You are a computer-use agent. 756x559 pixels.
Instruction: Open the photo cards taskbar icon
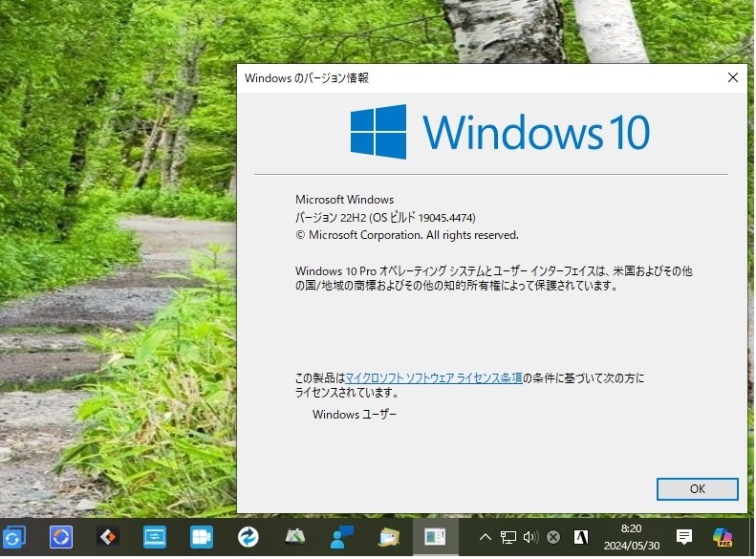389,537
